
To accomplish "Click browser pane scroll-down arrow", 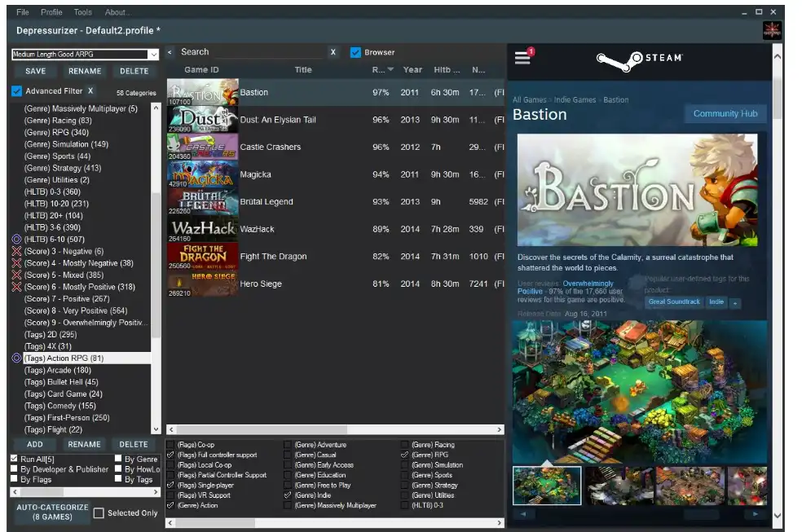I will click(778, 515).
